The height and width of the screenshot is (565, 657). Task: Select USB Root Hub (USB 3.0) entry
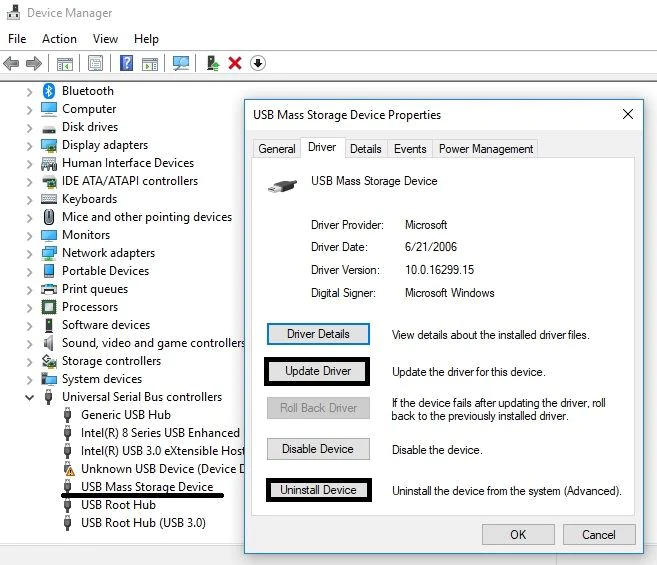[x=143, y=523]
